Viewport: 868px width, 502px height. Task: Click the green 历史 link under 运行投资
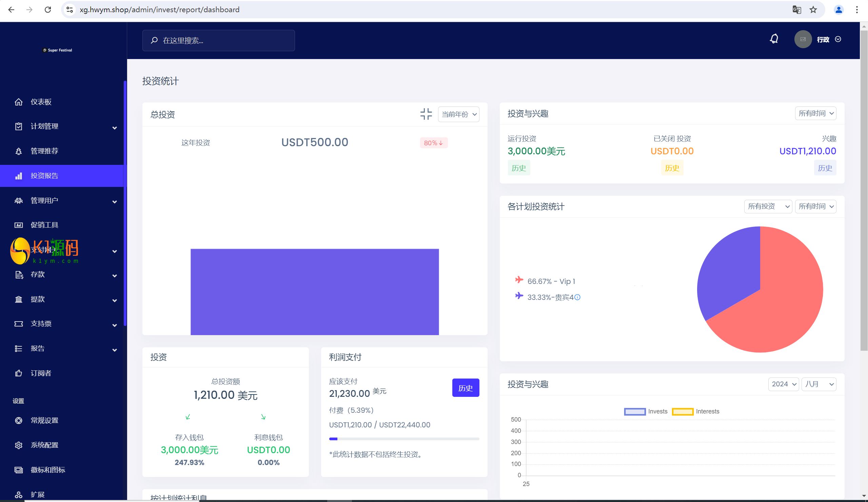[x=518, y=168]
